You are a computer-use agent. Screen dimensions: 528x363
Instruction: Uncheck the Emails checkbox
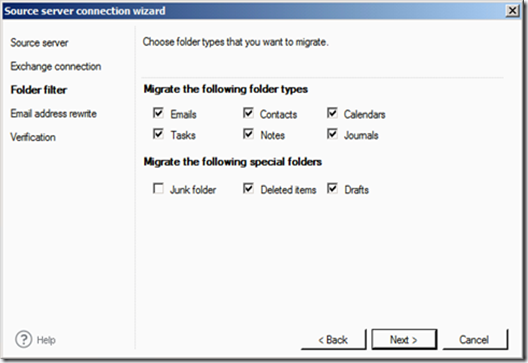pos(158,113)
